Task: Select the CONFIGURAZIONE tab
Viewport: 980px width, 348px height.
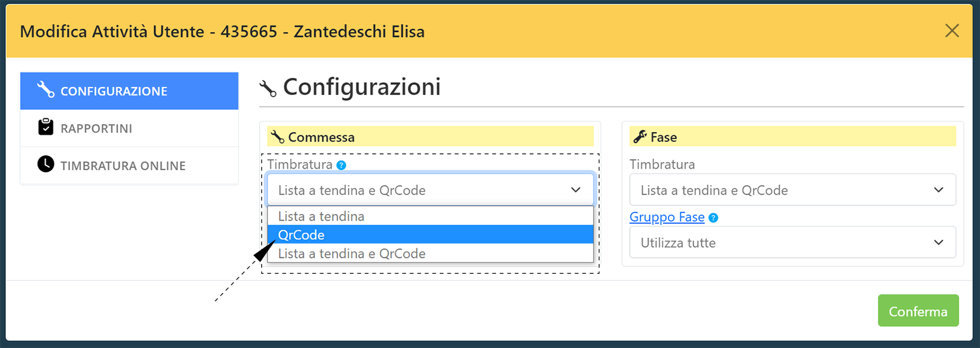Action: click(129, 91)
